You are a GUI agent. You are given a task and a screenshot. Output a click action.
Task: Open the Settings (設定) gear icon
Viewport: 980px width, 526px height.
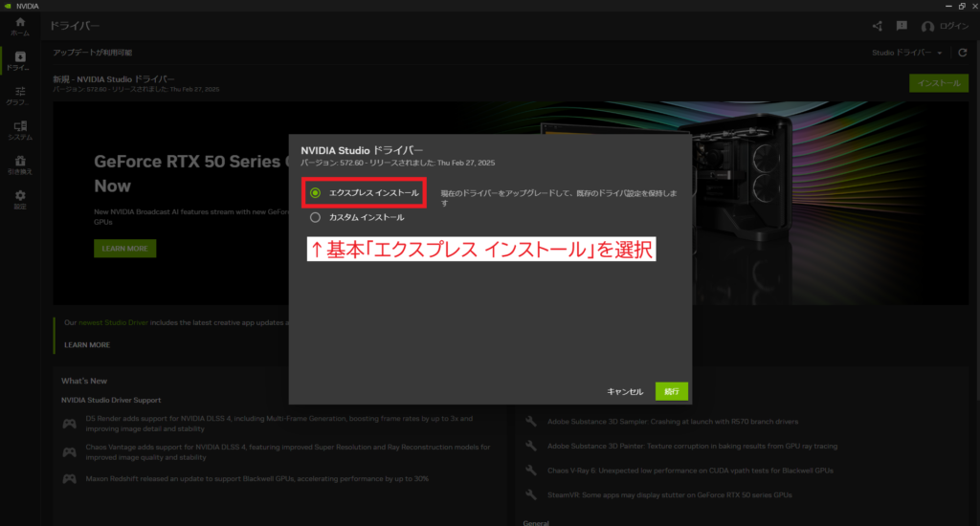click(20, 200)
